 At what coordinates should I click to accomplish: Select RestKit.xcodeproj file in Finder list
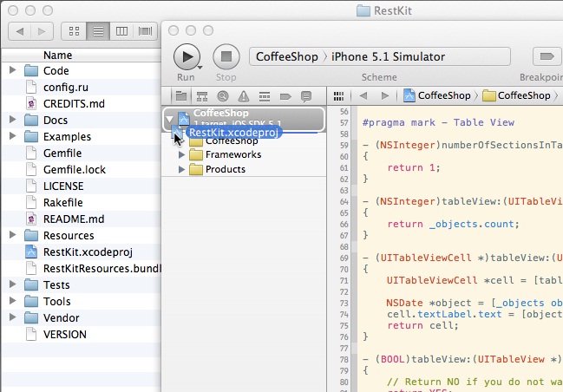coord(87,252)
